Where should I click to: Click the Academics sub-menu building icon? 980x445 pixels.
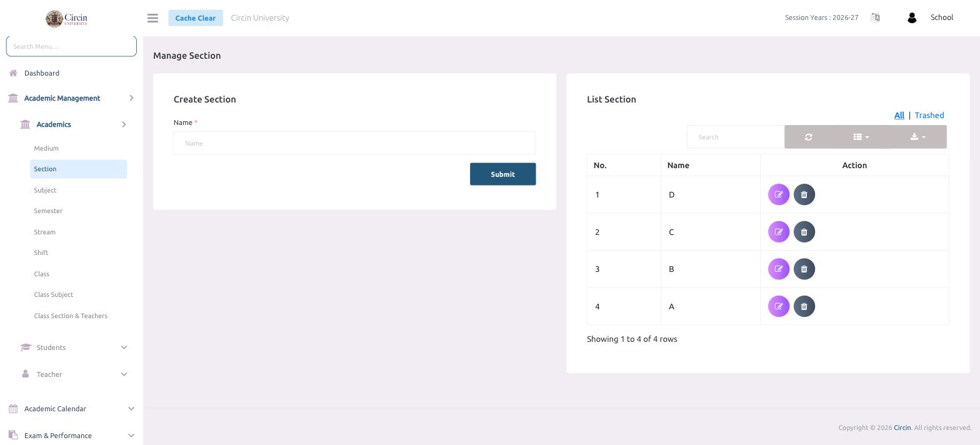click(25, 124)
